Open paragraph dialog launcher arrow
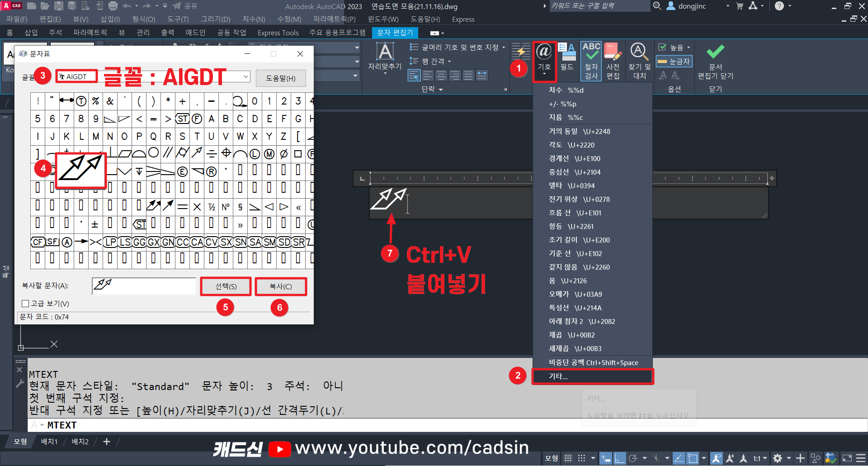 [x=505, y=89]
